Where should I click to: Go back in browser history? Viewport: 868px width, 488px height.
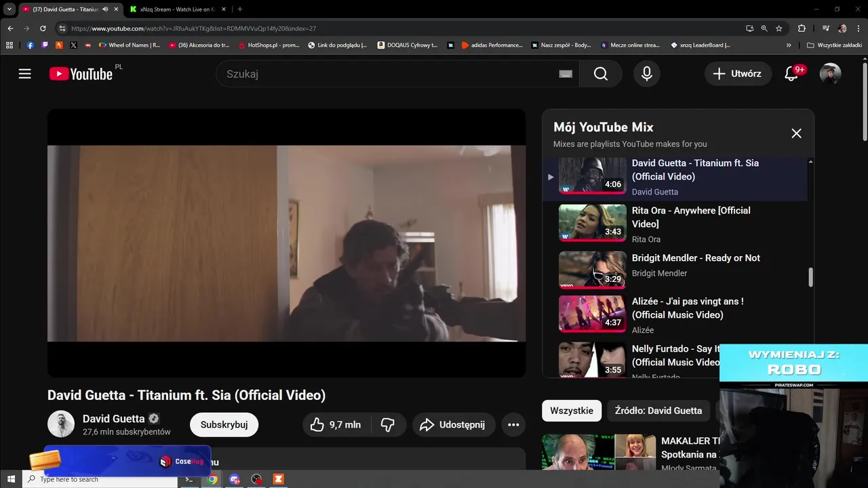point(10,28)
